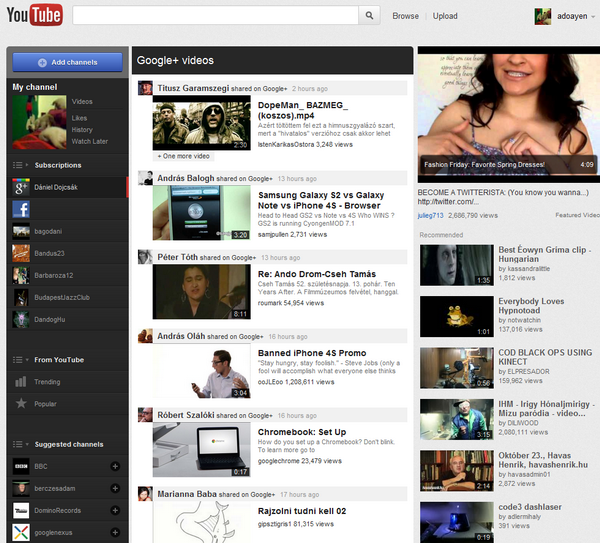Open Browse in the top bar
Viewport: 600px width, 543px height.
pos(405,16)
